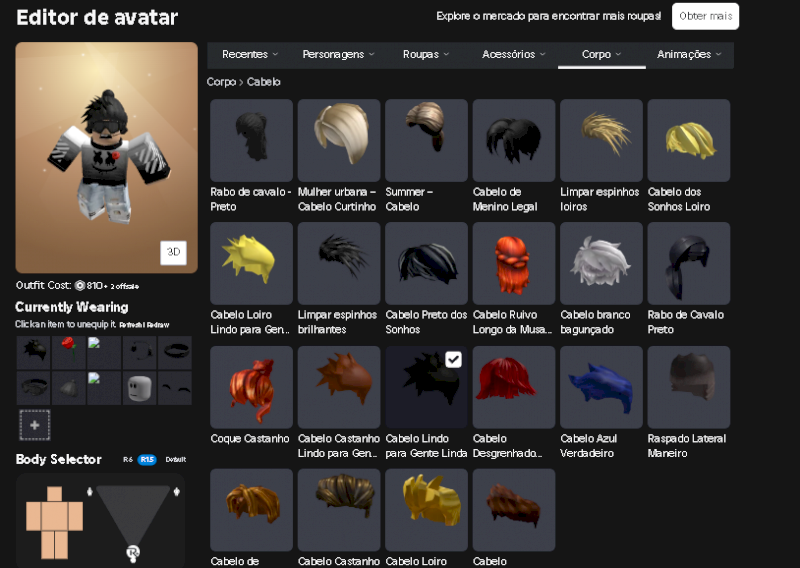Expand the Animações dropdown
Screen dimensions: 800x568
(x=689, y=54)
